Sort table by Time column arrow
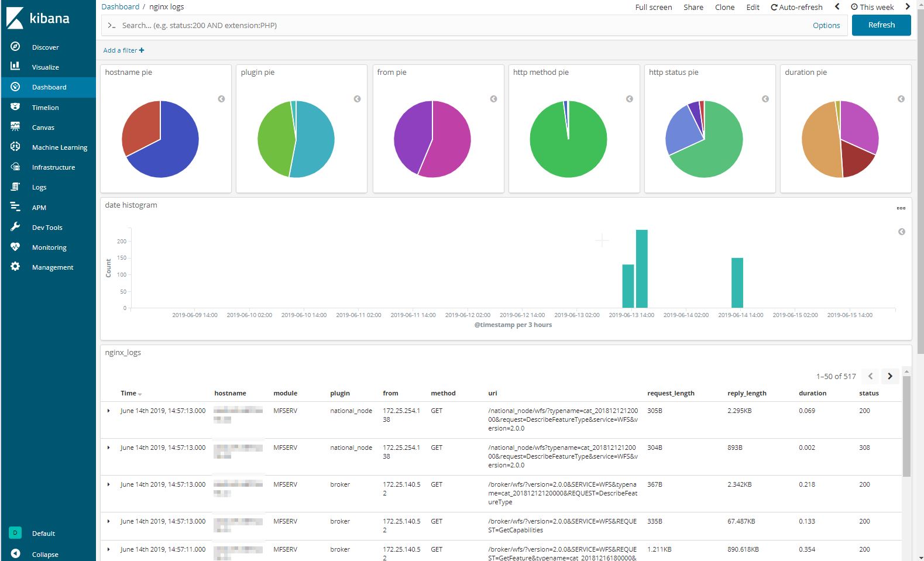The height and width of the screenshot is (561, 924). pos(140,394)
